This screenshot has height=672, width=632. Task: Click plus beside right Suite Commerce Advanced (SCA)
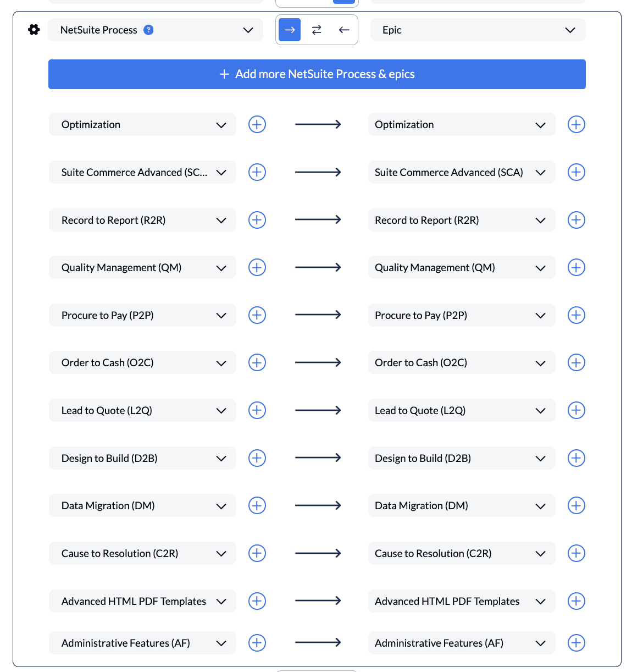[x=576, y=172]
